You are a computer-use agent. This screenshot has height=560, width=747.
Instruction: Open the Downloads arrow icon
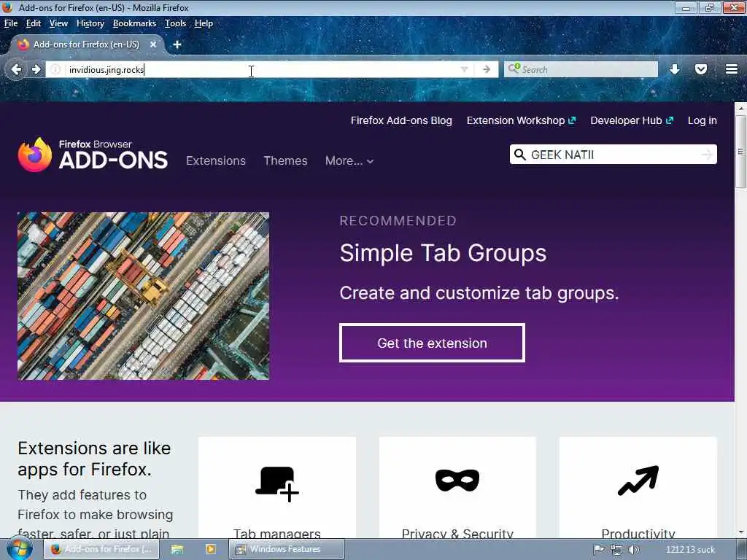[675, 69]
